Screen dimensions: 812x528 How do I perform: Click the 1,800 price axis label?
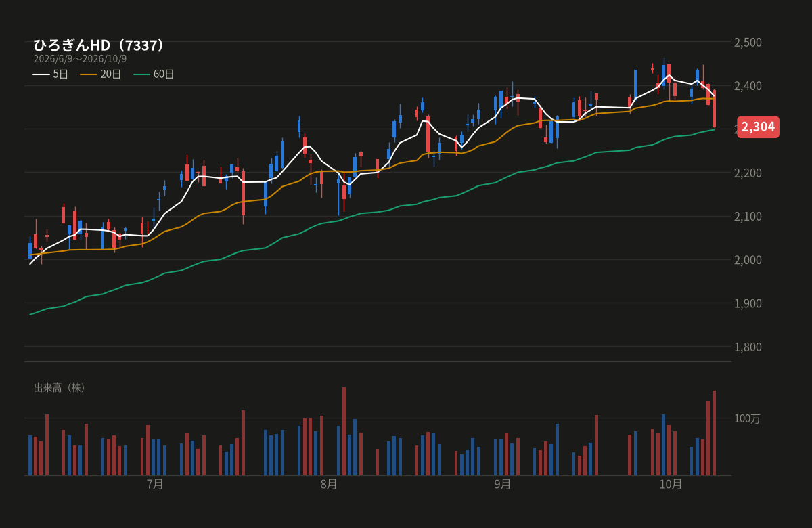pos(748,347)
